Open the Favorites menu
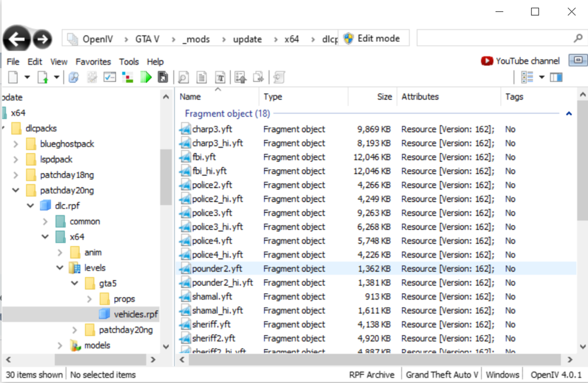588x383 pixels. (93, 62)
